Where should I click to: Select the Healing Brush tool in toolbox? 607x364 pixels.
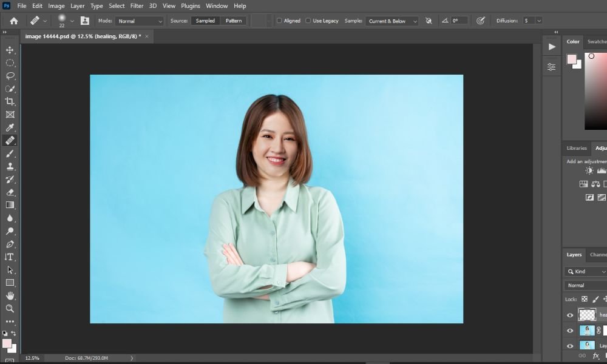(x=10, y=140)
